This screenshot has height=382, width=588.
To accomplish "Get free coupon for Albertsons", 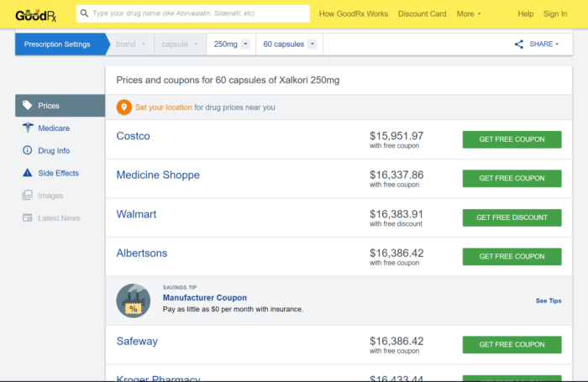I will pyautogui.click(x=512, y=256).
